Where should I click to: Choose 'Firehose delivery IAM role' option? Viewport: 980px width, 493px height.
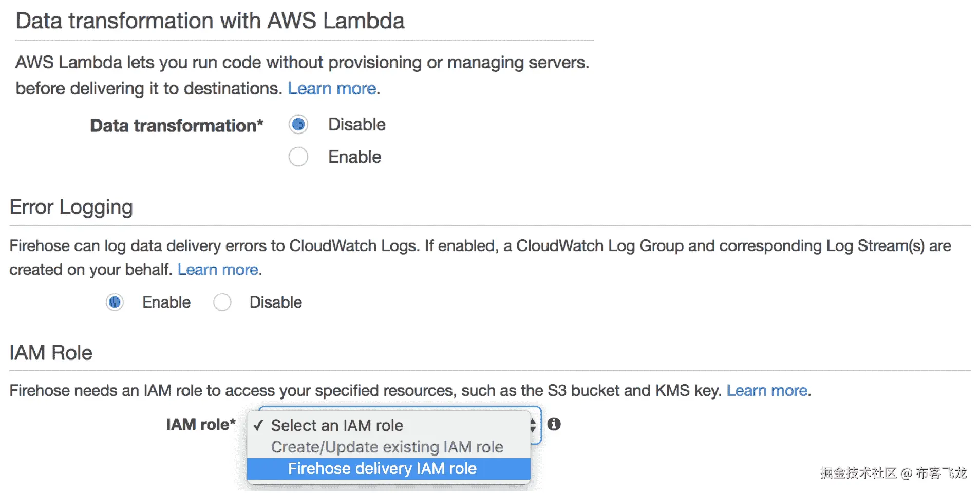(x=382, y=468)
